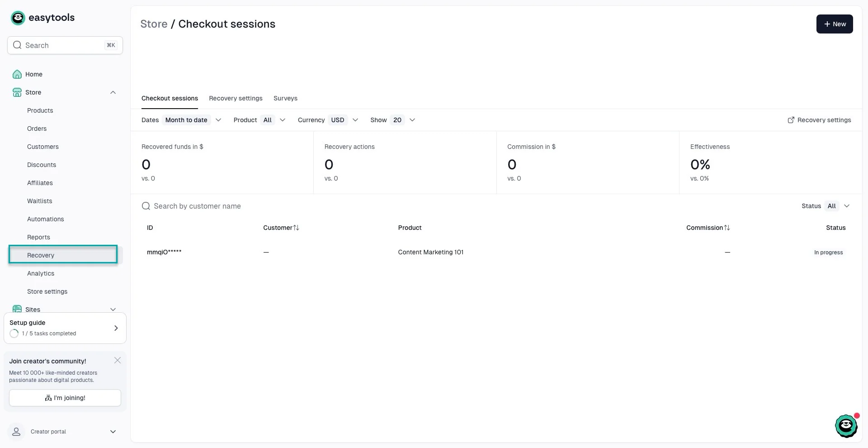Open the Status All filter dropdown
868x448 pixels.
pos(826,206)
